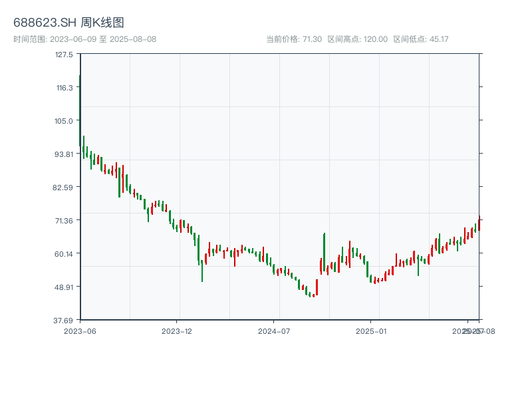Click the last candlestick at the chart's right edge
This screenshot has height=399, width=532.
[x=479, y=223]
